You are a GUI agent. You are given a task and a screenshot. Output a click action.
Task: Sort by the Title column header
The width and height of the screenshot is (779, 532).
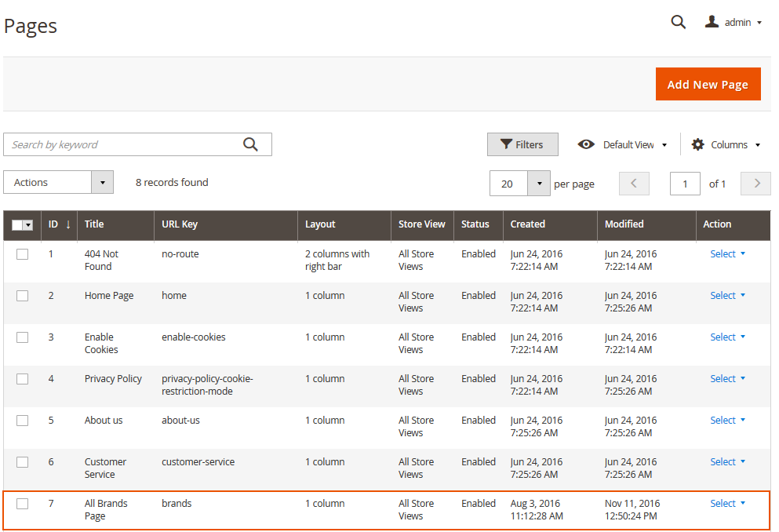tap(94, 224)
